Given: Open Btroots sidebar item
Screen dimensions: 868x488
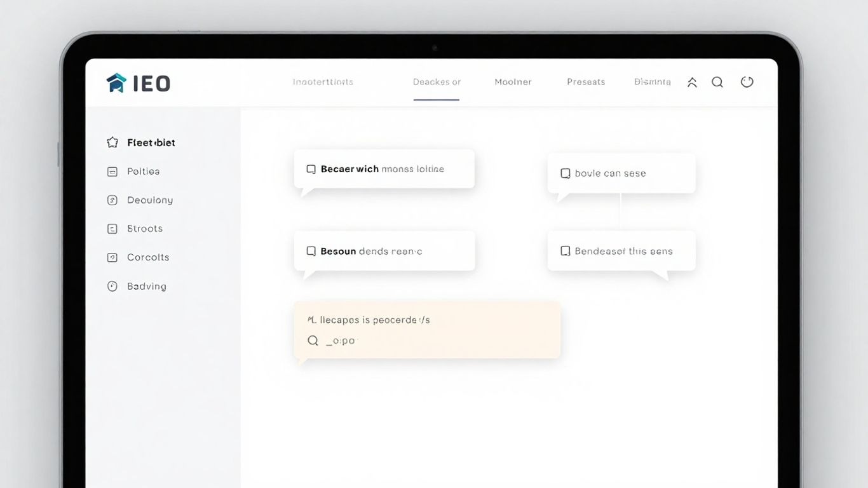Looking at the screenshot, I should 145,229.
